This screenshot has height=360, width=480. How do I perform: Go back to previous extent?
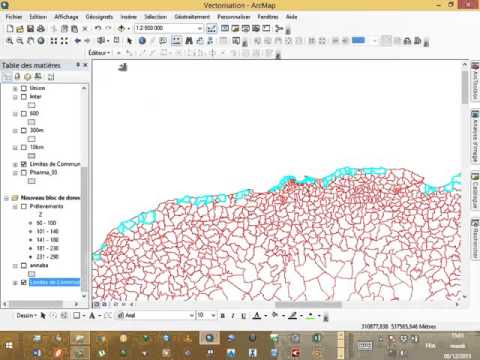(78, 41)
